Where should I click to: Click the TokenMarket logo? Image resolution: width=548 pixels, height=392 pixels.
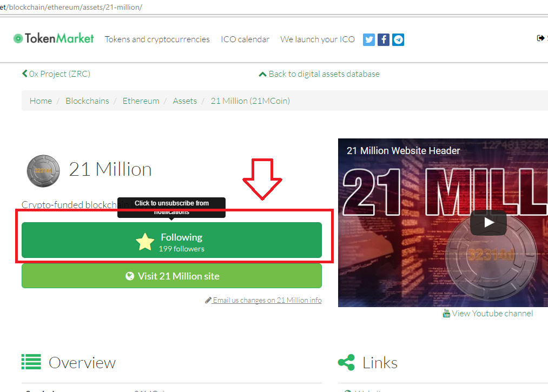(54, 38)
